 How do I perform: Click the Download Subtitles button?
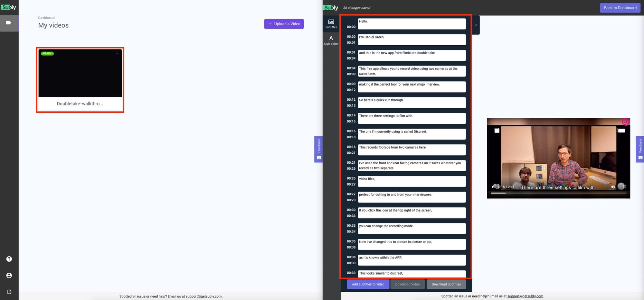tap(446, 284)
